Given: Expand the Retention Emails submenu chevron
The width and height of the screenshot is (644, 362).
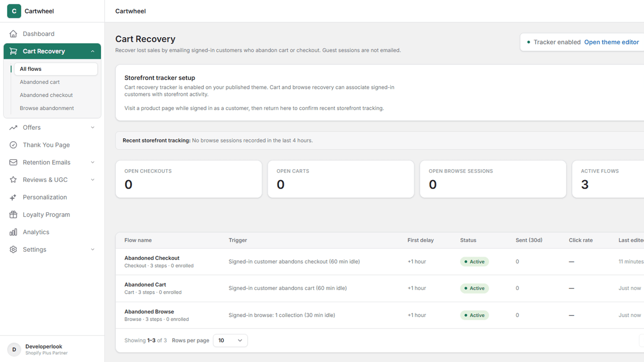Looking at the screenshot, I should tap(93, 162).
